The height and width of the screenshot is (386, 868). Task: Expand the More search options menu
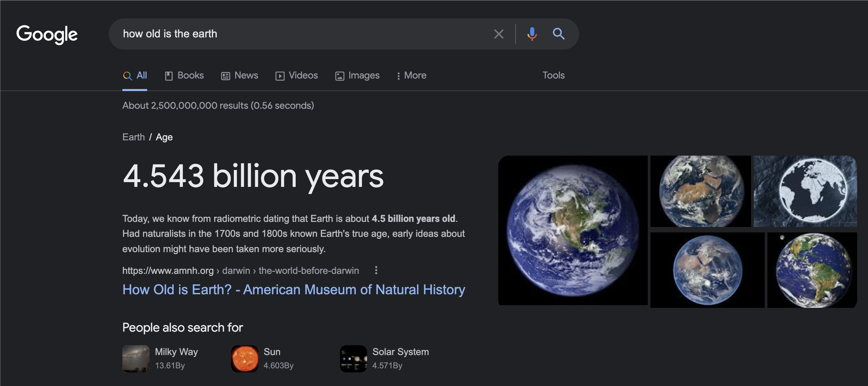click(x=411, y=75)
